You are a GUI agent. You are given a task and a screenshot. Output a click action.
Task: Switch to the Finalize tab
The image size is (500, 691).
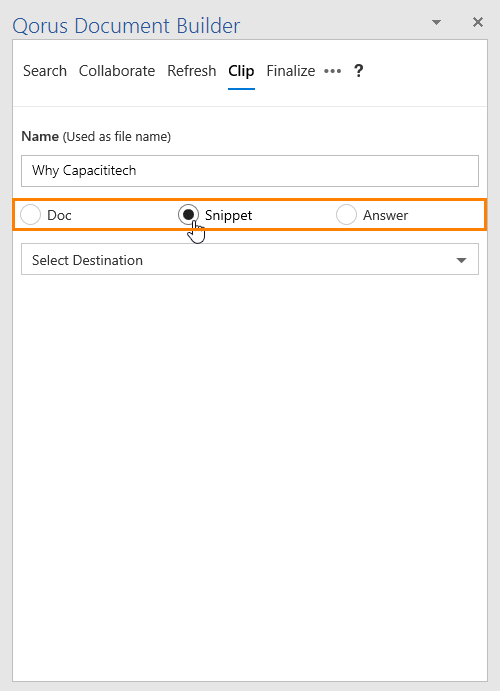point(291,71)
